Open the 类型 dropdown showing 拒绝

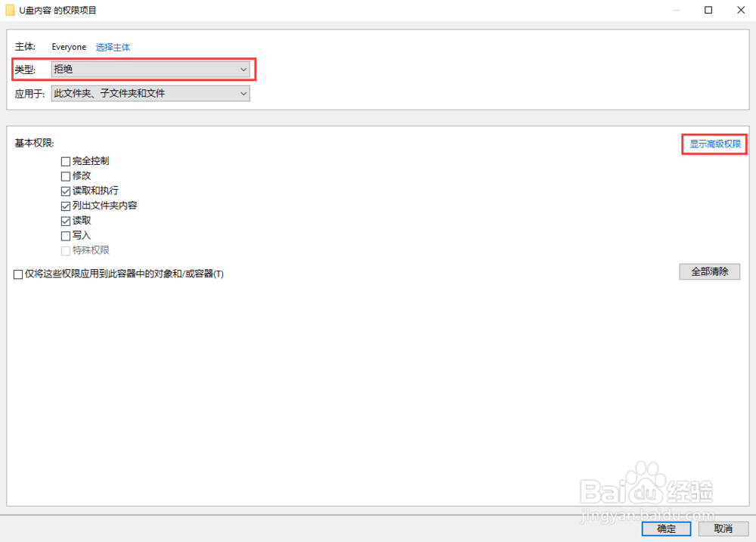(150, 70)
